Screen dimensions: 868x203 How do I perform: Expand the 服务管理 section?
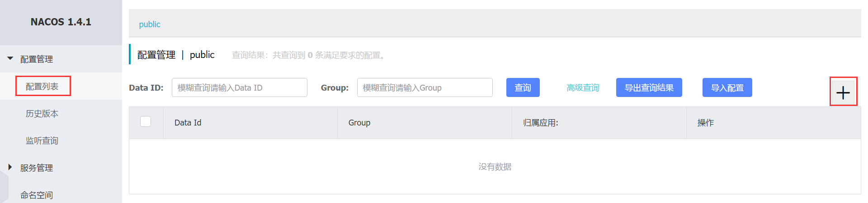coord(10,167)
